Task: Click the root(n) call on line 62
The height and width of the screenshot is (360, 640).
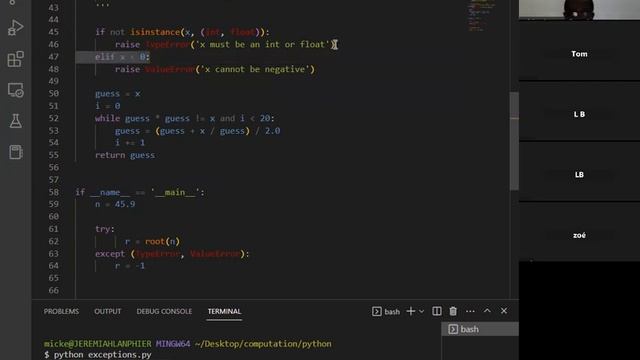Action: point(162,241)
